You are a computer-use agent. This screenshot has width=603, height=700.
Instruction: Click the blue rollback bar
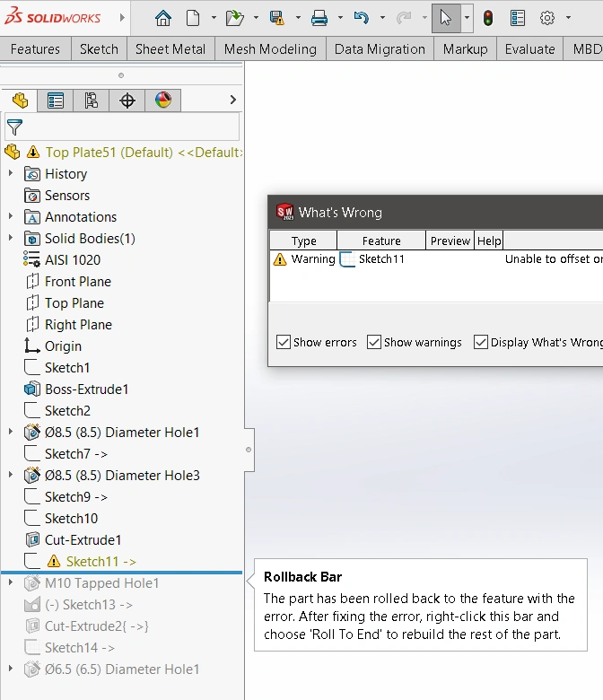[121, 572]
